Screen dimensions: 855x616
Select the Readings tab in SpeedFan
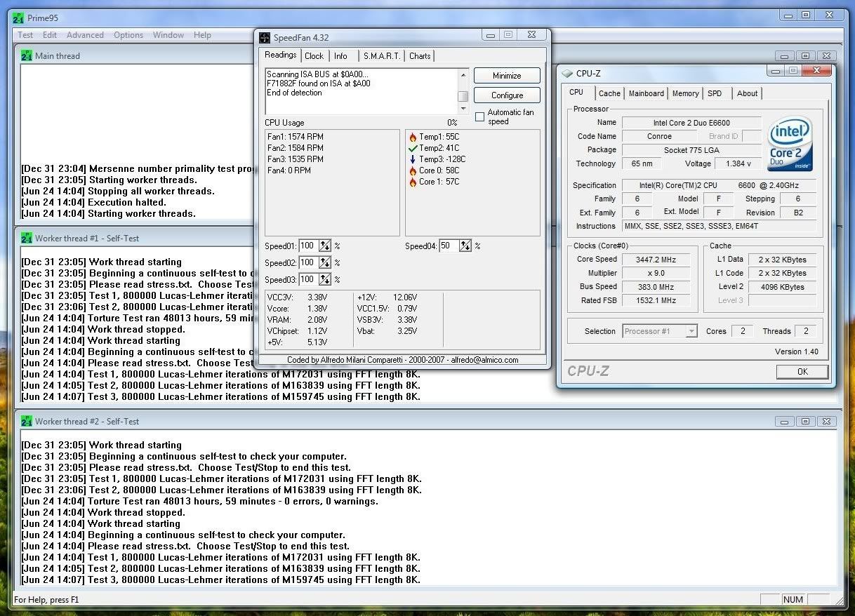coord(281,55)
